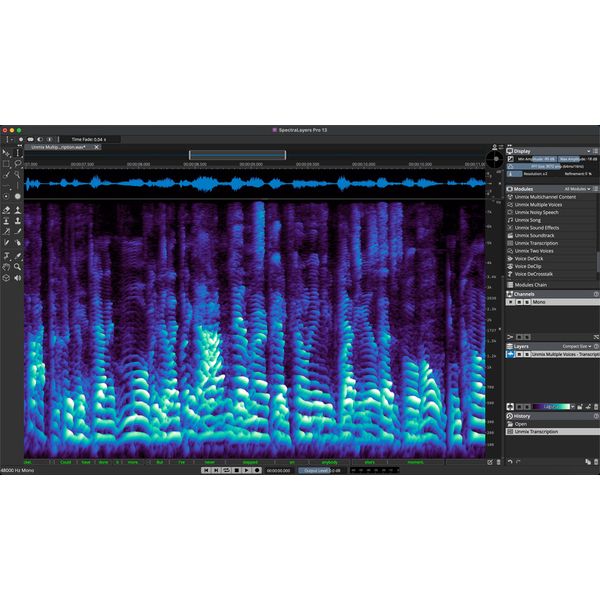The image size is (600, 600).
Task: Click the 3D orientation compass widget
Action: (x=496, y=159)
